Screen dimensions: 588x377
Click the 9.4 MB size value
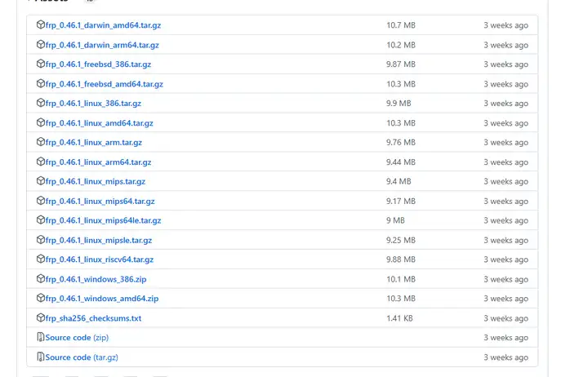pyautogui.click(x=399, y=182)
